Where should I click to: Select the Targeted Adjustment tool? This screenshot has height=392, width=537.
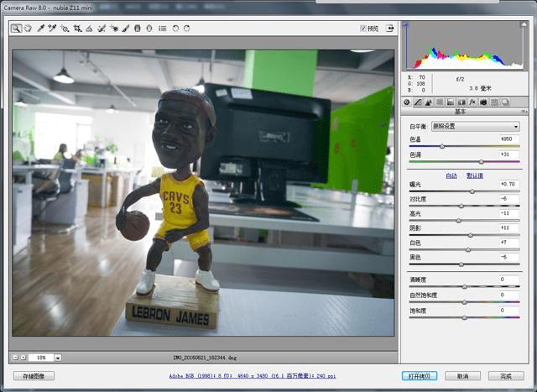(65, 29)
